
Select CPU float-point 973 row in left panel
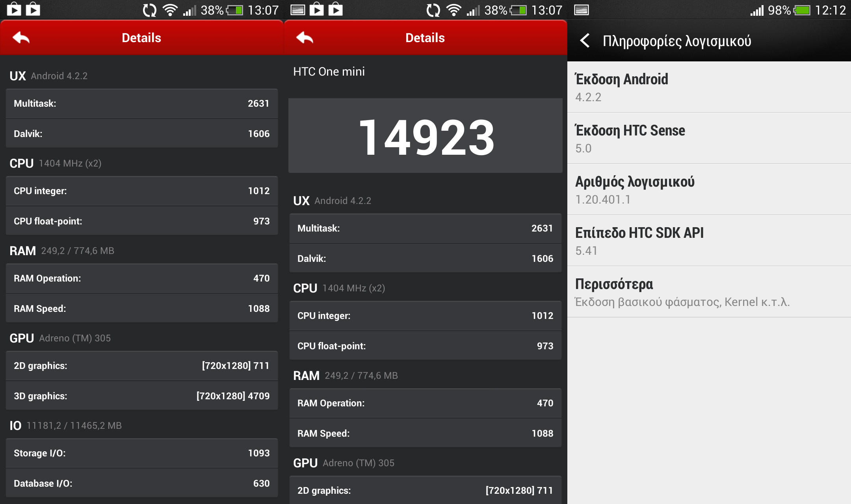(142, 221)
